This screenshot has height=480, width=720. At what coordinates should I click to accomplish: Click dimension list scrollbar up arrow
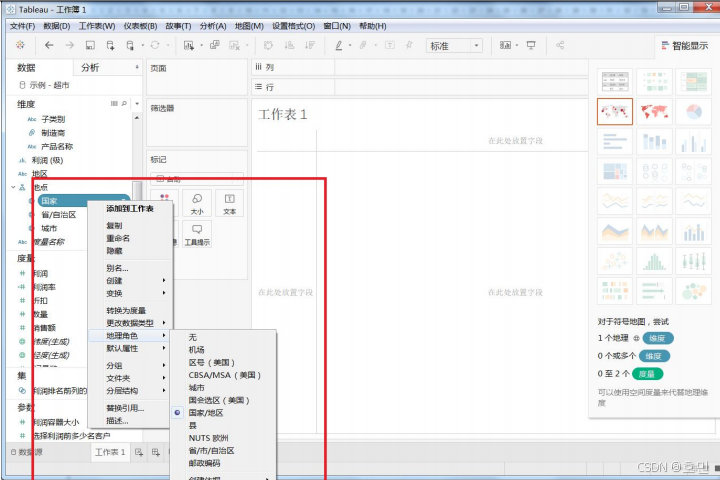pos(137,118)
